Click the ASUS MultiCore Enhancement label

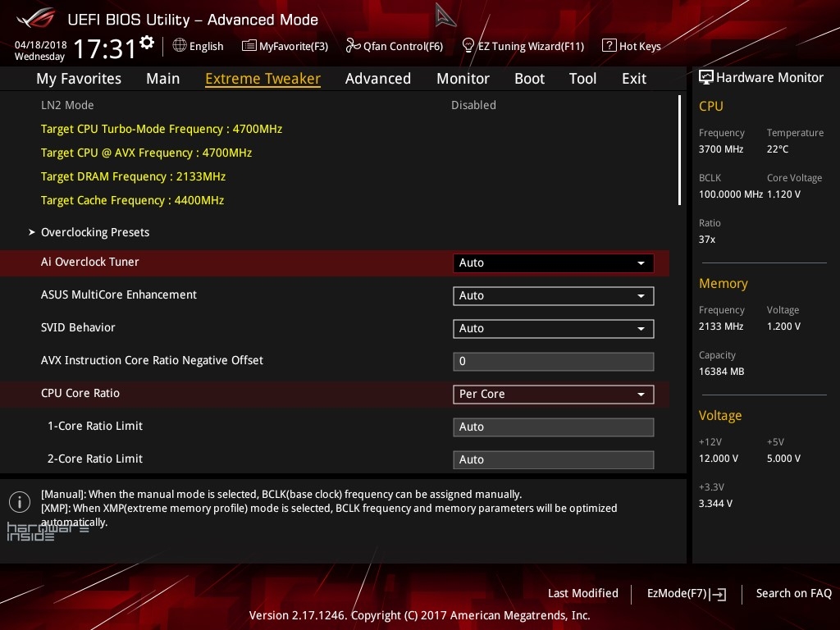click(119, 294)
